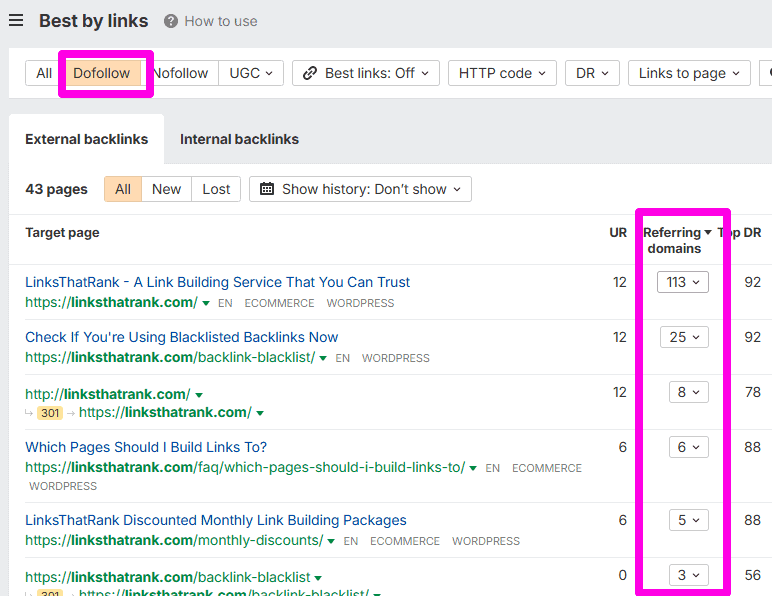
Task: Open https://linksthatrank.com/ URL link
Action: coord(111,302)
